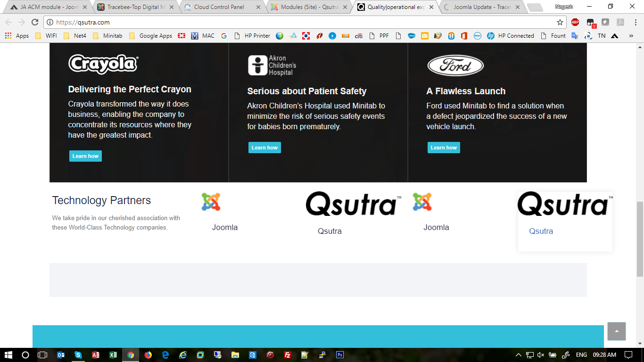Click the first Joomla logo icon
The width and height of the screenshot is (644, 362).
[x=211, y=202]
